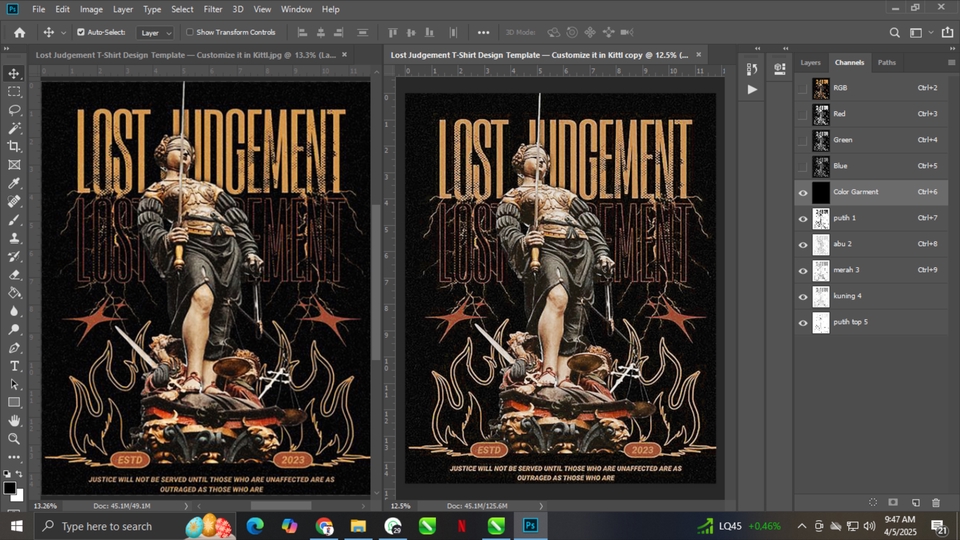Delete current channel with trash icon
The width and height of the screenshot is (960, 540).
click(x=936, y=502)
